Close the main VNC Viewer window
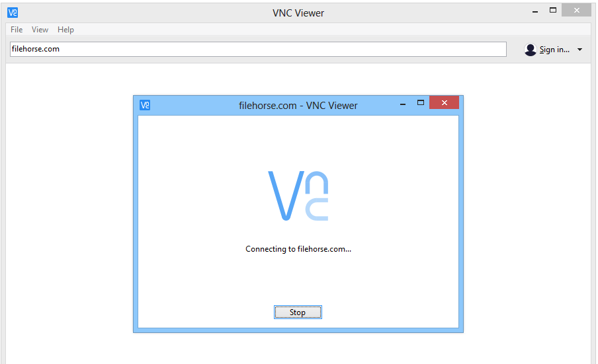Screen dimensions: 598x364 (577, 11)
